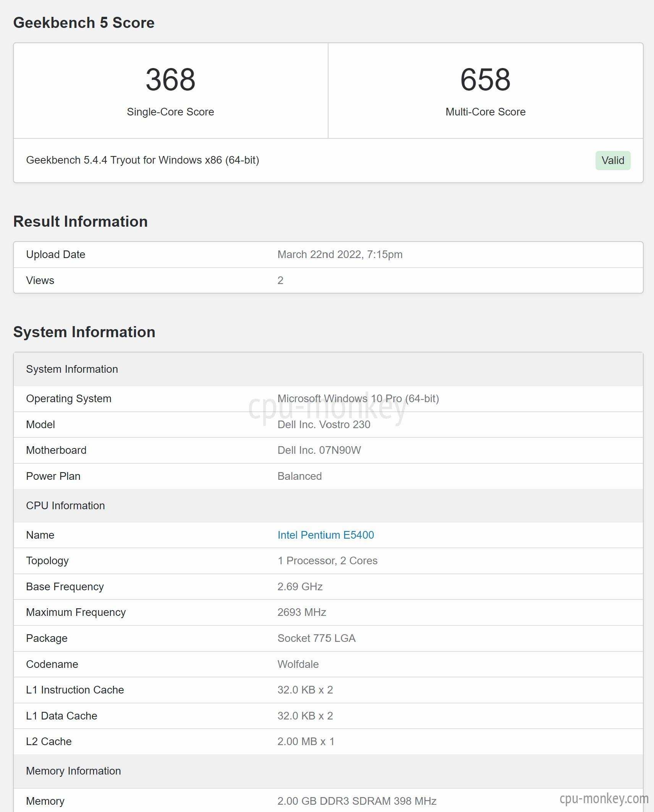The image size is (654, 812).
Task: Click the Result Information heading
Action: [81, 221]
